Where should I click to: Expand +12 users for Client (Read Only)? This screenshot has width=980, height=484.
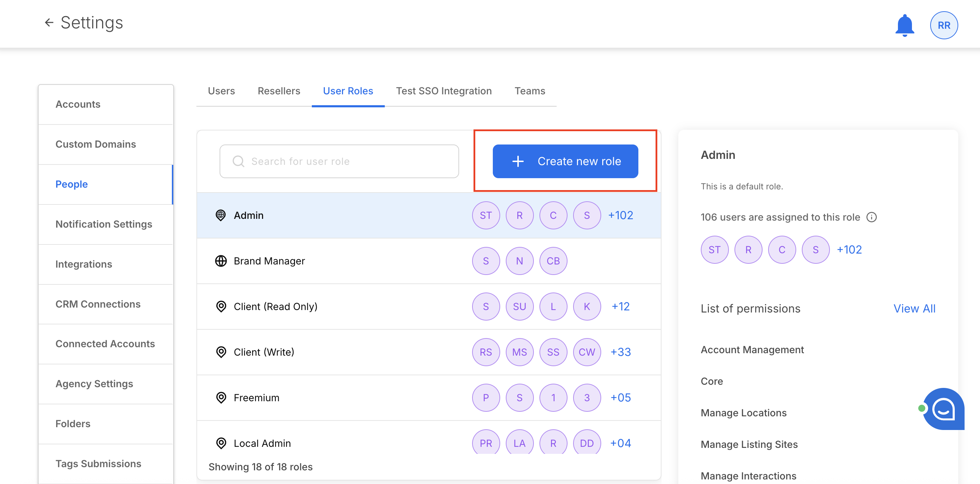point(620,307)
